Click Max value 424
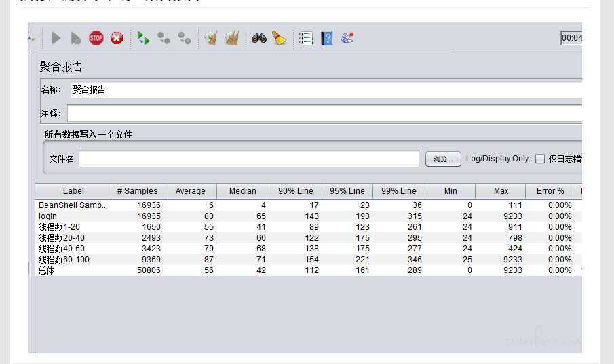This screenshot has width=614, height=364. tap(515, 249)
